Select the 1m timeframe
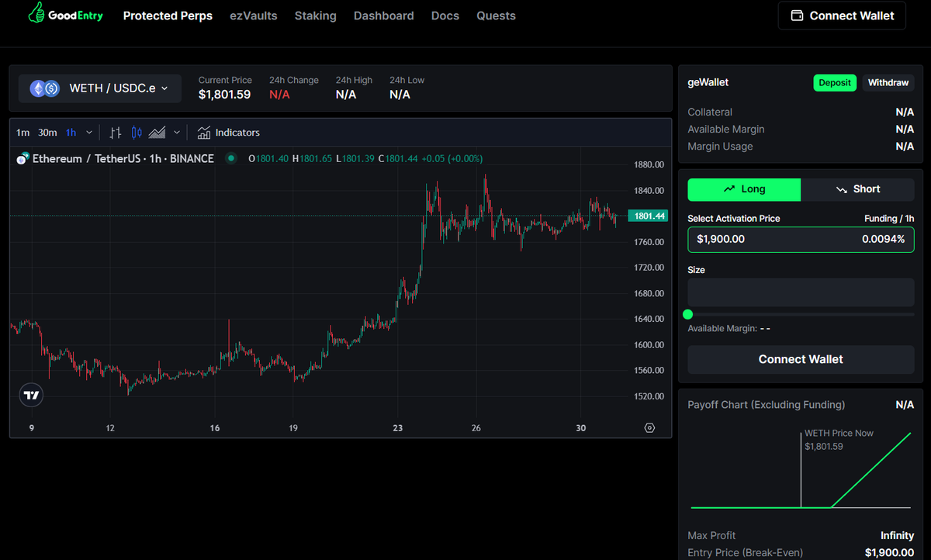 point(22,133)
